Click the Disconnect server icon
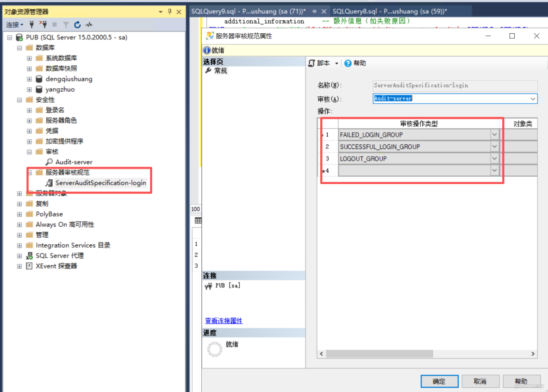The height and width of the screenshot is (392, 548). 44,24
